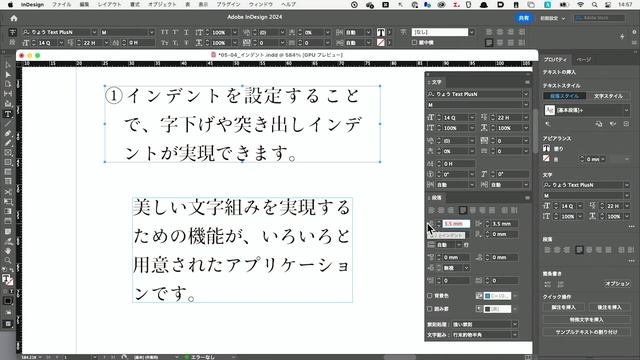The height and width of the screenshot is (360, 640).
Task: Select the Free Transform tool
Action: coord(8,202)
